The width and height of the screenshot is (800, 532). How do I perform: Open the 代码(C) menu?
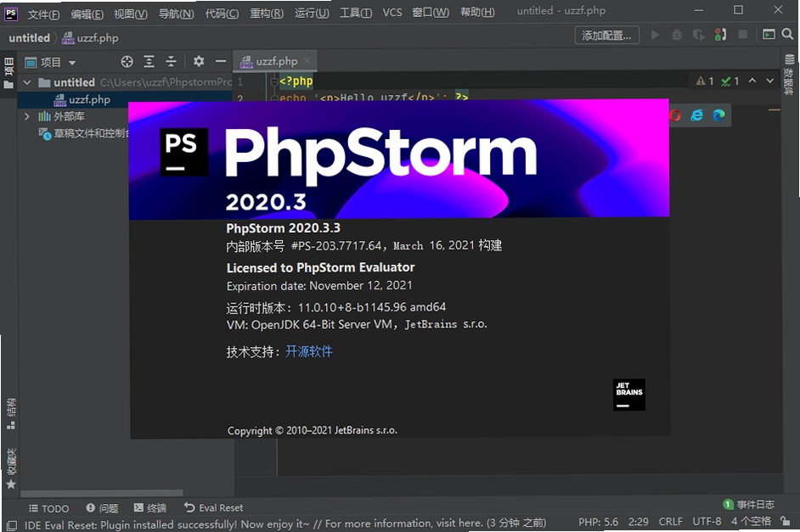pos(222,14)
